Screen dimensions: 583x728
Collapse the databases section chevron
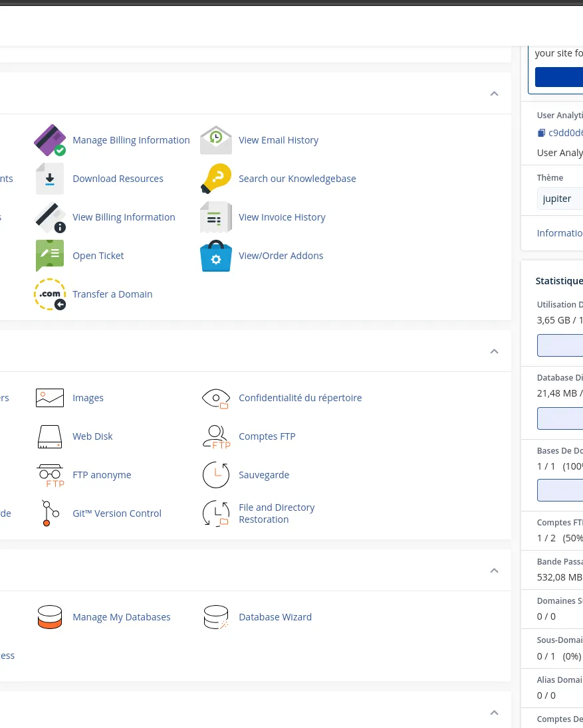(494, 571)
